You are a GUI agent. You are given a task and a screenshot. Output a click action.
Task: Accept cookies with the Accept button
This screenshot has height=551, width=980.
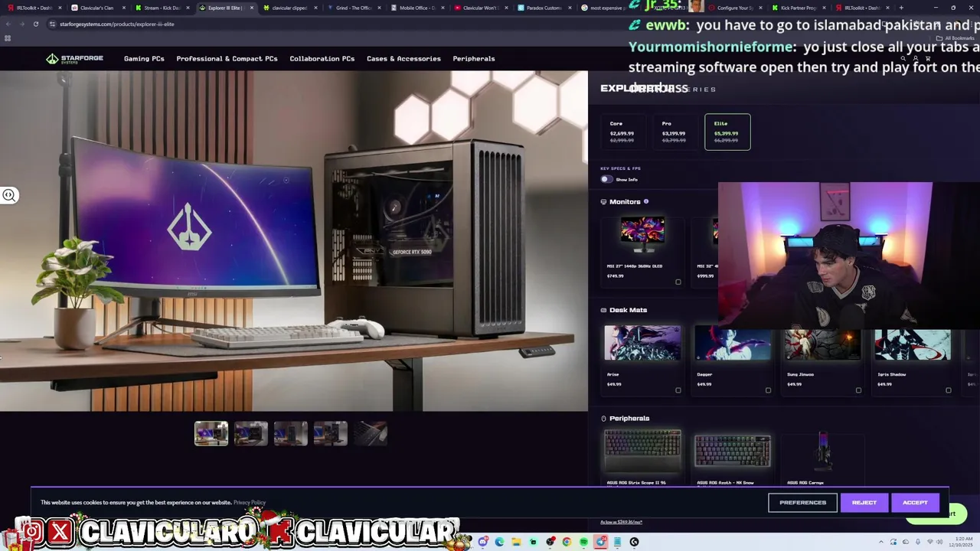click(x=915, y=503)
